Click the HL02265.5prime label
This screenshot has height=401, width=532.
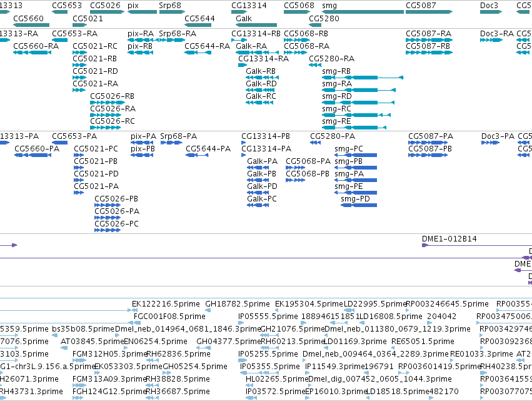[277, 379]
